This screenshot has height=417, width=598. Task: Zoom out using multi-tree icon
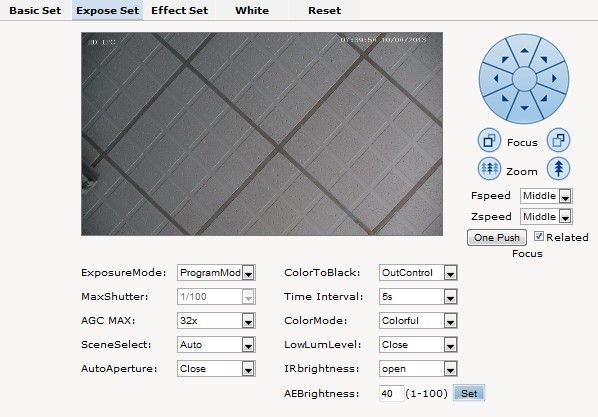click(489, 169)
